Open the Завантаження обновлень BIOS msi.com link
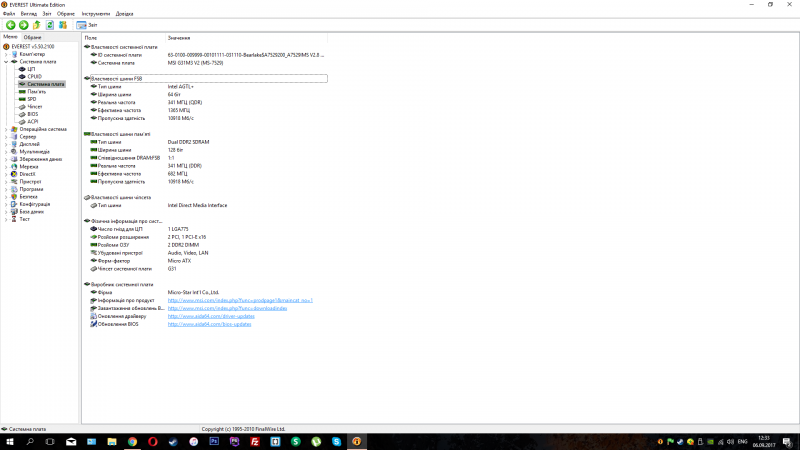 (228, 308)
